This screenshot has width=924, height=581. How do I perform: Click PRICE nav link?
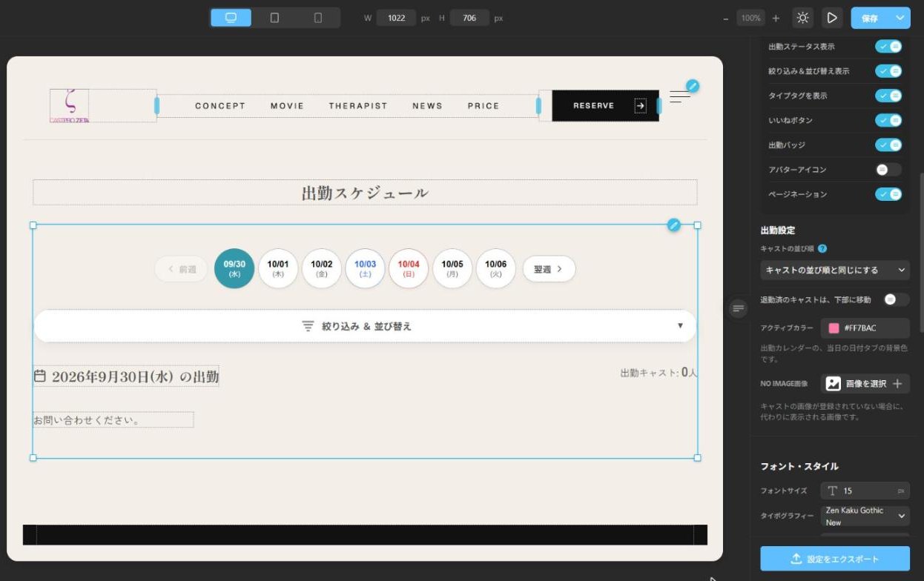[x=484, y=106]
